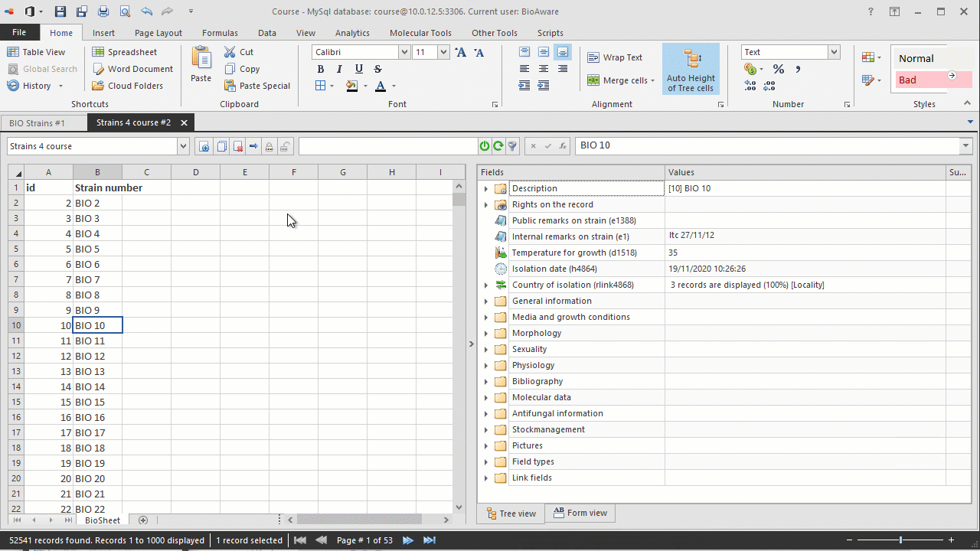Cut the selected cell
Viewport: 980px width, 551px height.
pos(239,52)
